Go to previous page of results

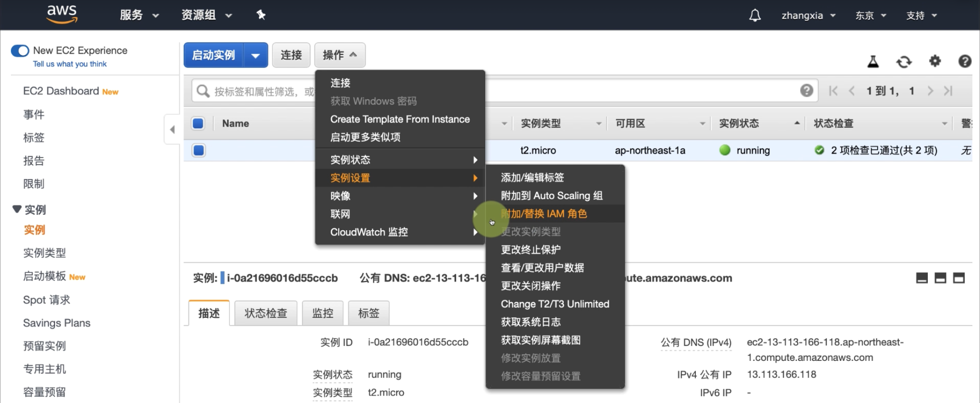[x=852, y=90]
